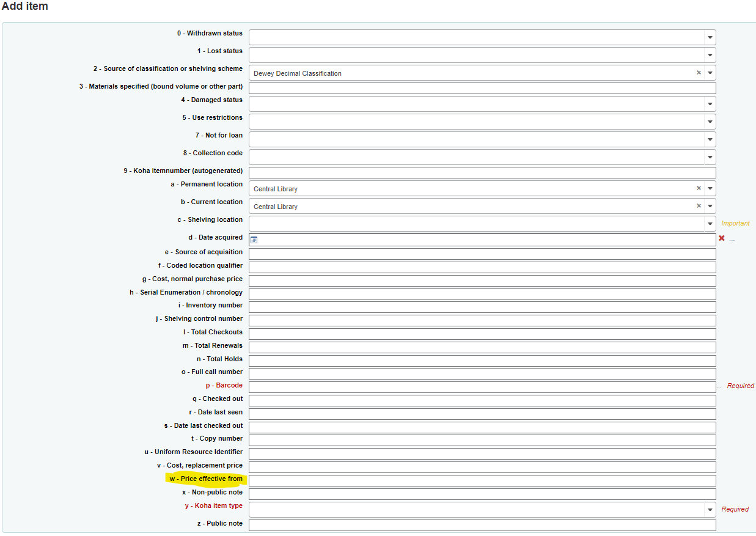Click '0 - Withdrawn status' label

[210, 33]
